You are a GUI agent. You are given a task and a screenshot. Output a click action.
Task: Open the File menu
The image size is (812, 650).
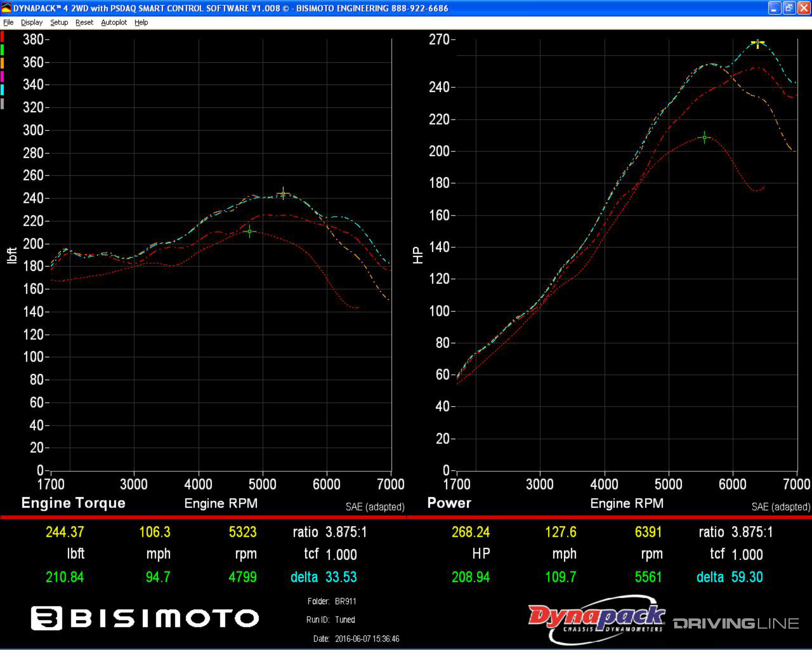[8, 22]
